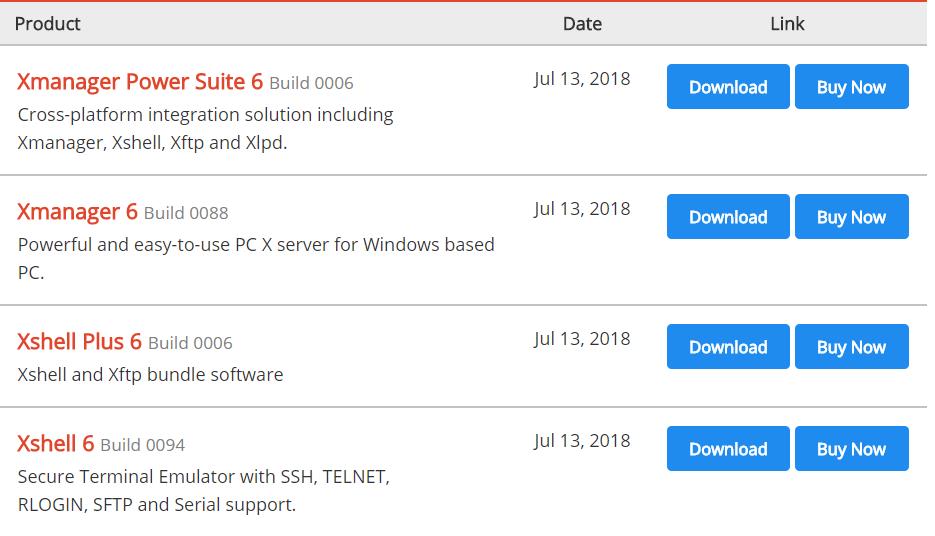Download Xmanager Power Suite 6
This screenshot has width=935, height=536.
point(727,87)
